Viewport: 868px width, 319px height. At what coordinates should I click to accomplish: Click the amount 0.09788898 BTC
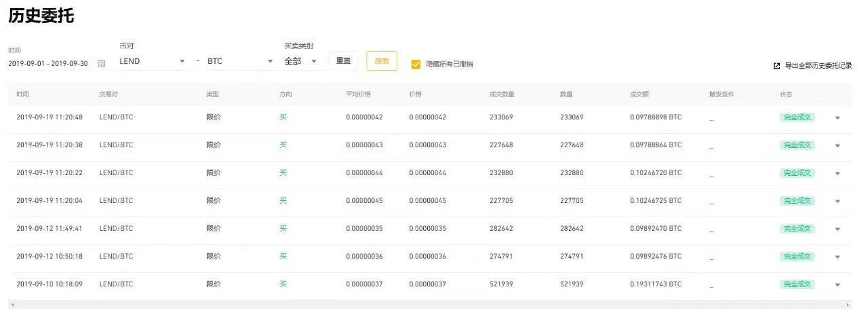(656, 117)
